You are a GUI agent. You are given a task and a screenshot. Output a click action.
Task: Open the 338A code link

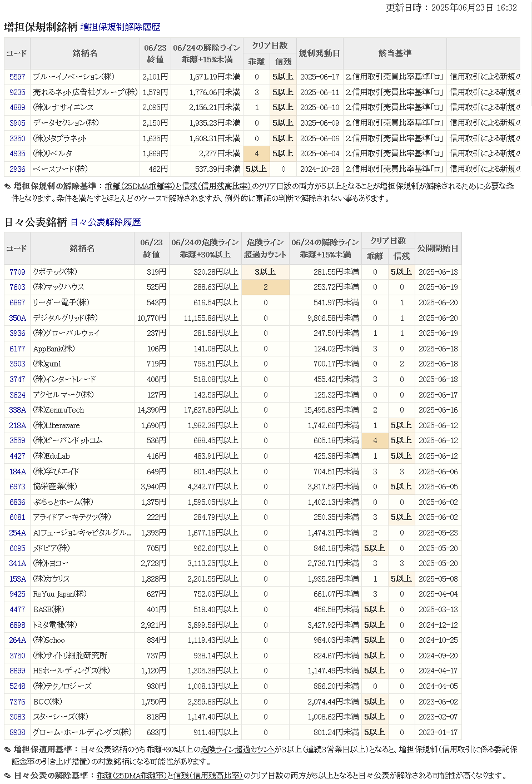[17, 410]
